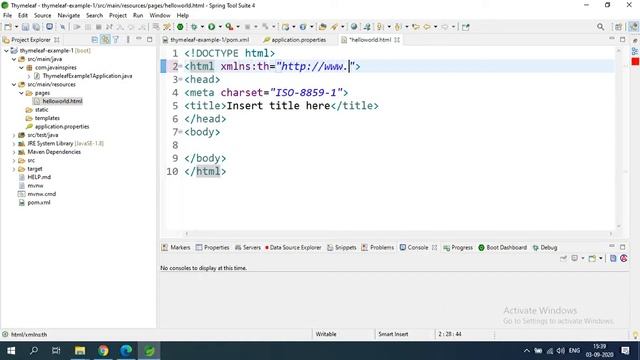640x360 pixels.
Task: Collapse src/main/java folder
Action: pos(14,59)
